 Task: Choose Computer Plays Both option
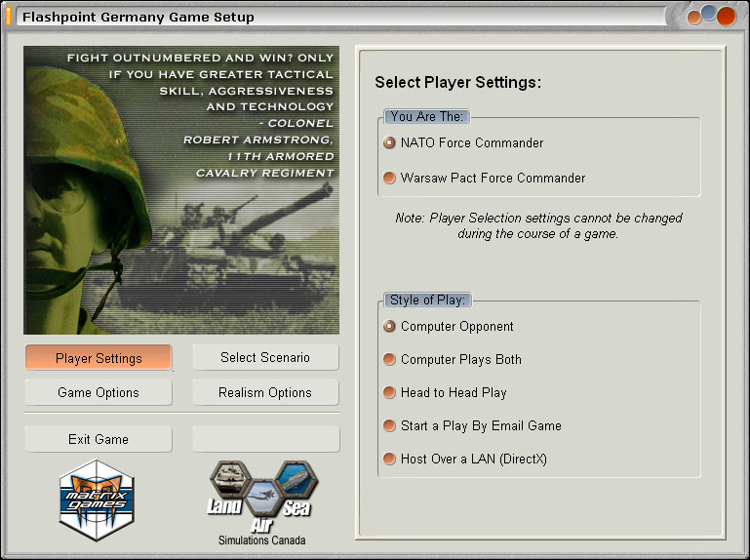coord(389,359)
